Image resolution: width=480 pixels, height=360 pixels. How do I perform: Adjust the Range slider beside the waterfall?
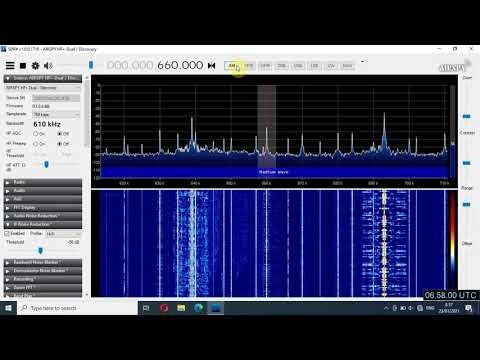467,204
